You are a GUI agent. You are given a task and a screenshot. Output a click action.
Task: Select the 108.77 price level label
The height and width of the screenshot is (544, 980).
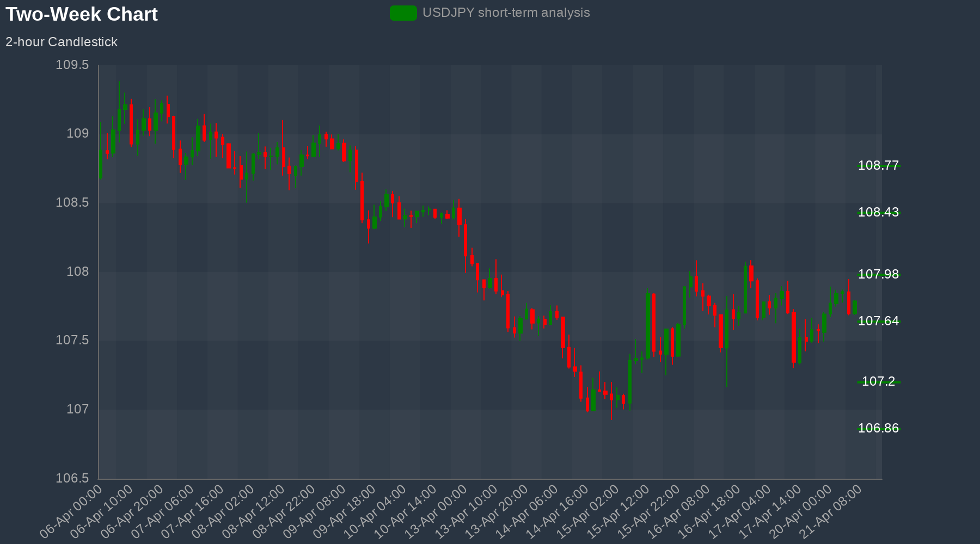878,165
